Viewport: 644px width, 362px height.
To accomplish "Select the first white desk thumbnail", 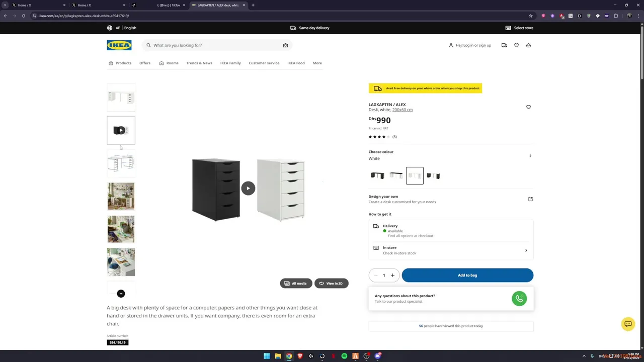I will pos(121,97).
